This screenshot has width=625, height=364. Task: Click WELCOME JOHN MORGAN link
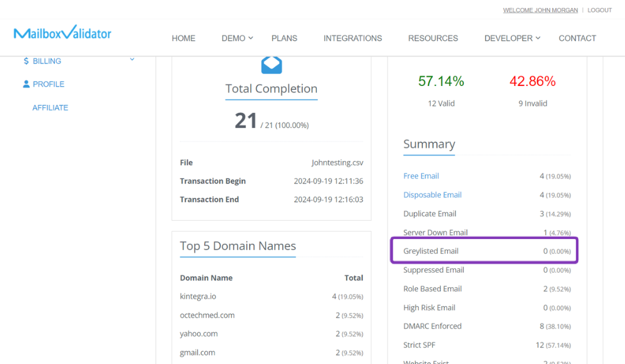click(540, 10)
